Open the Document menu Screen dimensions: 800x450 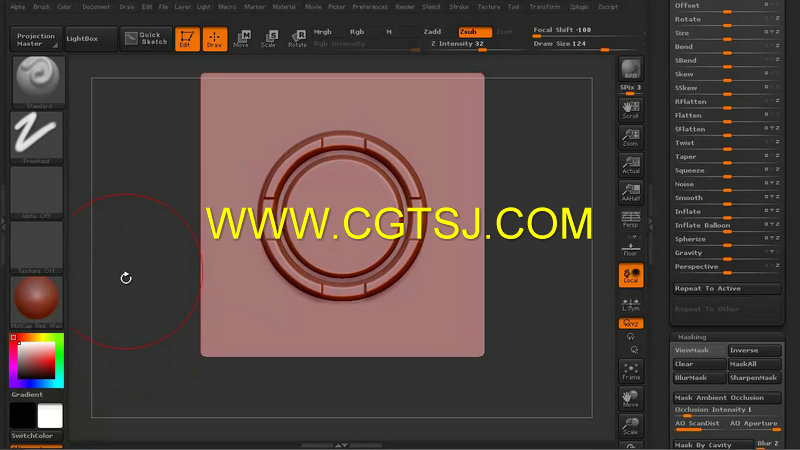[96, 7]
